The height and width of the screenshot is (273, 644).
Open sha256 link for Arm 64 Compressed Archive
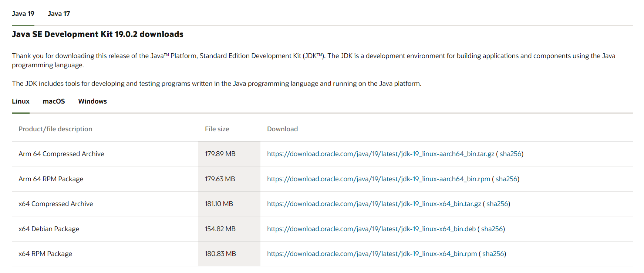pos(510,154)
